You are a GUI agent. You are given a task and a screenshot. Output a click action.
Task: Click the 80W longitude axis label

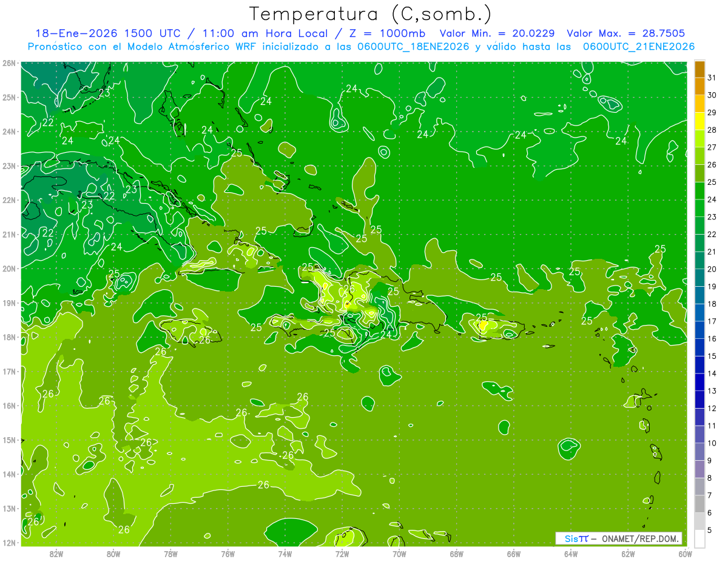point(113,554)
